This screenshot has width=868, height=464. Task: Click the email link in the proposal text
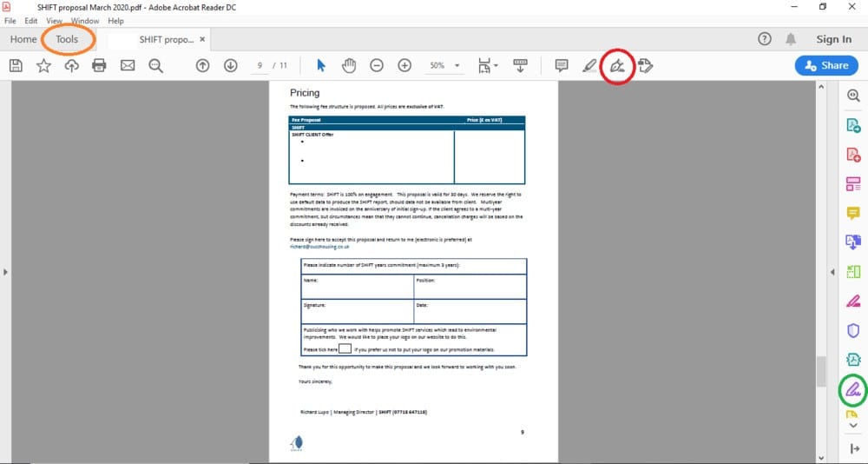click(319, 247)
